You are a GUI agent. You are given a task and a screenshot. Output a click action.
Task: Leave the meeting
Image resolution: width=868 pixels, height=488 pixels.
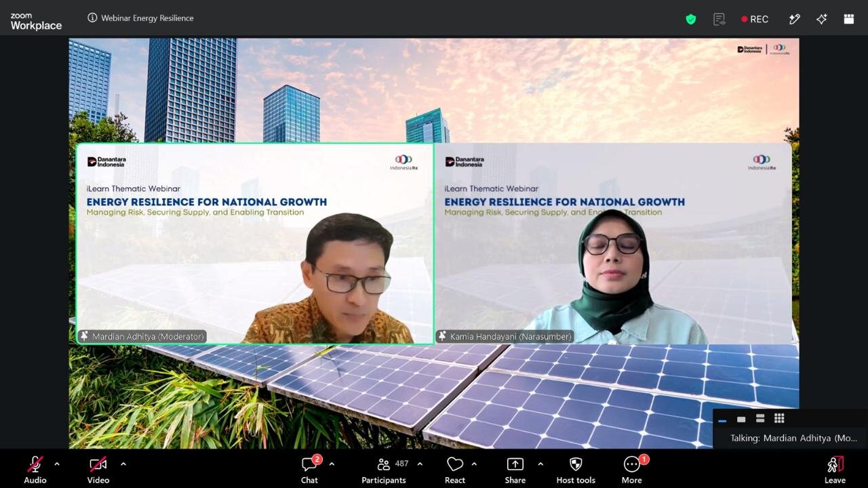[x=835, y=469]
